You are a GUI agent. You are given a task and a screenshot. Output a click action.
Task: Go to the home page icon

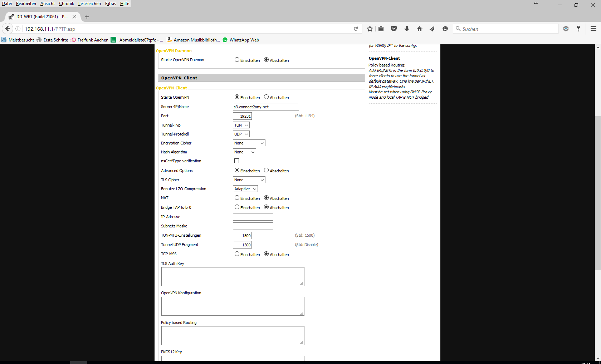click(x=420, y=29)
